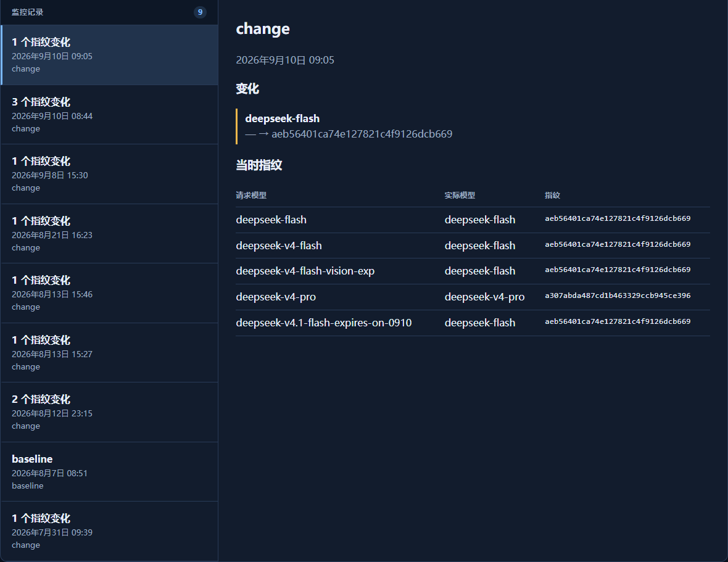Open the 2026年9月10日 09:05 change record
This screenshot has height=562, width=728.
coord(110,55)
